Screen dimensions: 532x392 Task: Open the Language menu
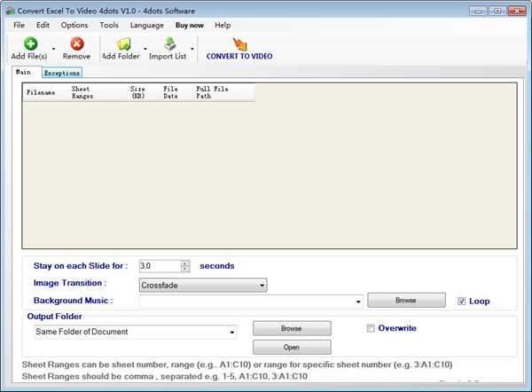(x=146, y=25)
